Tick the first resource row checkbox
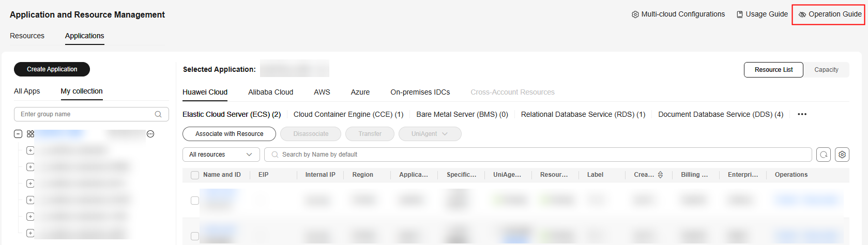868x245 pixels. (195, 201)
